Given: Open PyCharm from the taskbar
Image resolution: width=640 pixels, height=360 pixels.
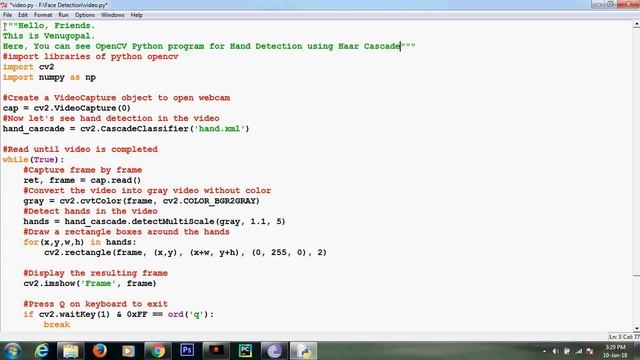Looking at the screenshot, I should pyautogui.click(x=245, y=350).
